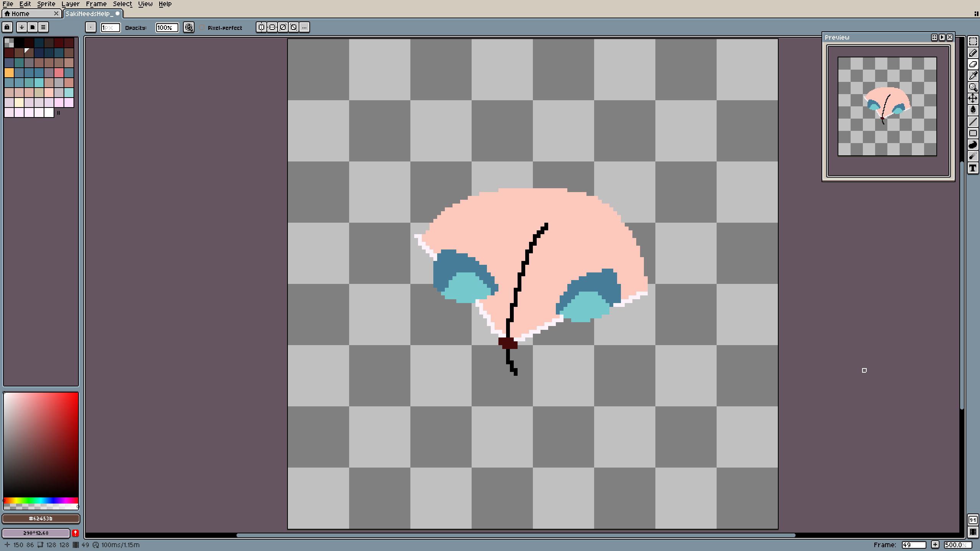This screenshot has height=551, width=980.
Task: Open the Edit menu
Action: point(25,4)
